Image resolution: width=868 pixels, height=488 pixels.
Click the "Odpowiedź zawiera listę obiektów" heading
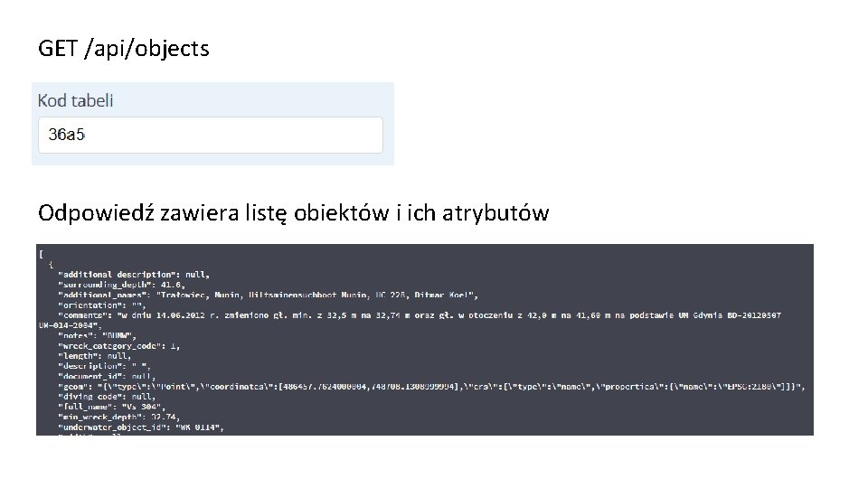pyautogui.click(x=293, y=213)
